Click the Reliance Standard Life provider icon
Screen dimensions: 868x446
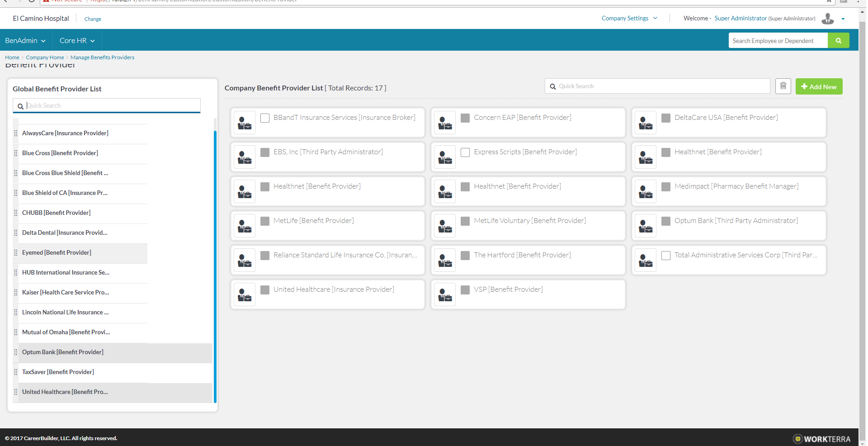(245, 261)
